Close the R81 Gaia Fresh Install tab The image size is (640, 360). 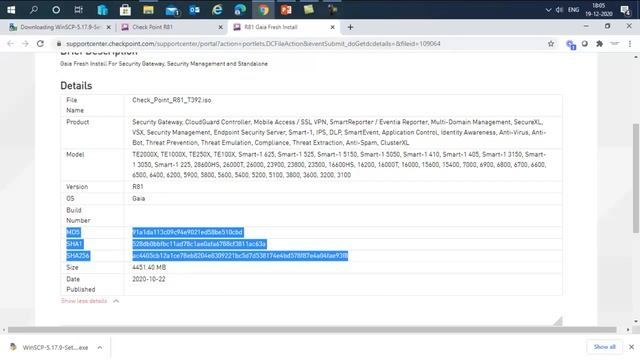[332, 27]
